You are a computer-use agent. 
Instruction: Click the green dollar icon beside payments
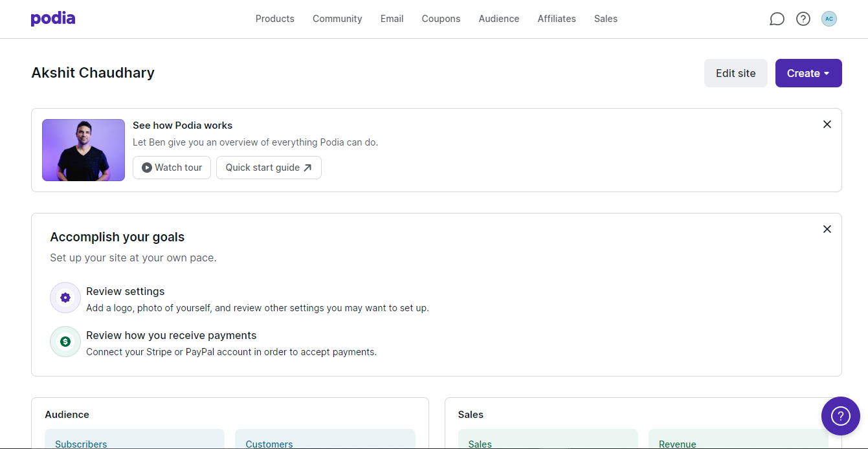click(x=65, y=342)
